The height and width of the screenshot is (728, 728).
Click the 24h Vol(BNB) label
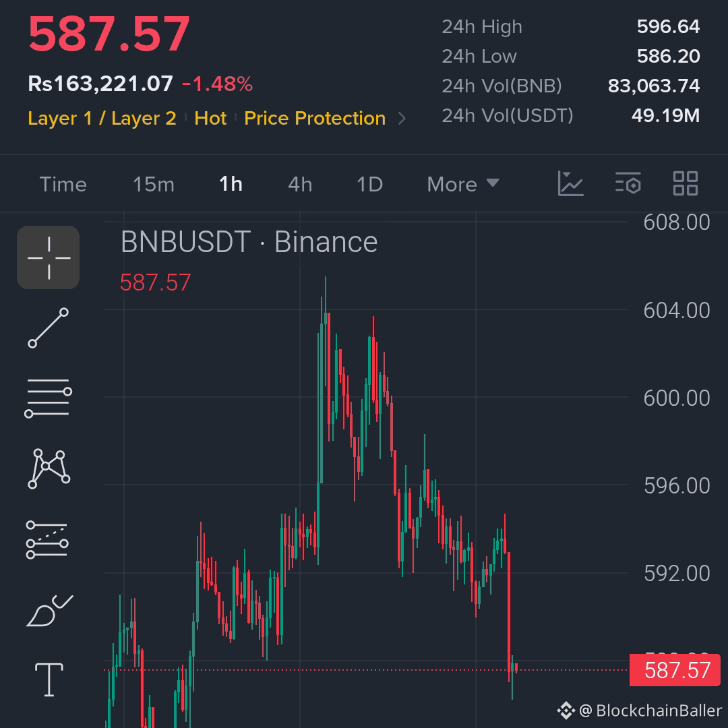502,86
